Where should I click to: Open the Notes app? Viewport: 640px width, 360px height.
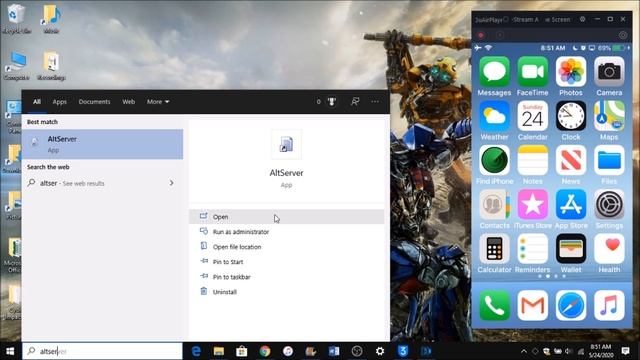tap(533, 160)
